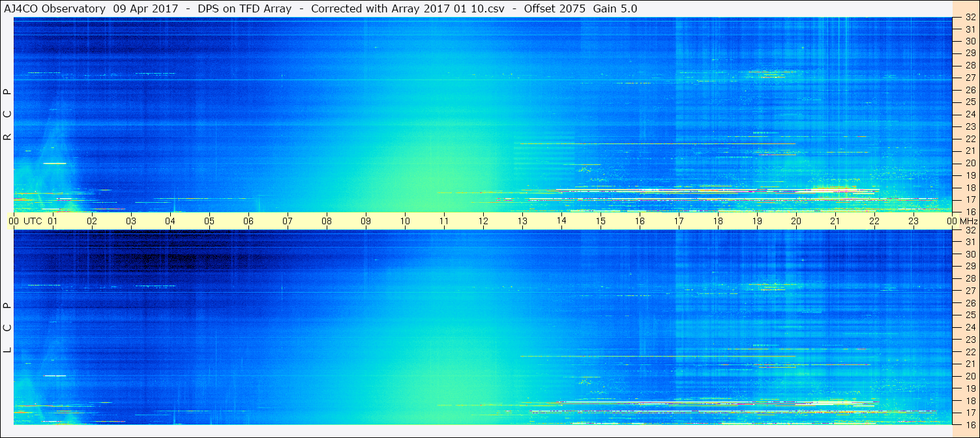Click the UTC label on time axis
Screen dimensions: 980x438
[33, 221]
